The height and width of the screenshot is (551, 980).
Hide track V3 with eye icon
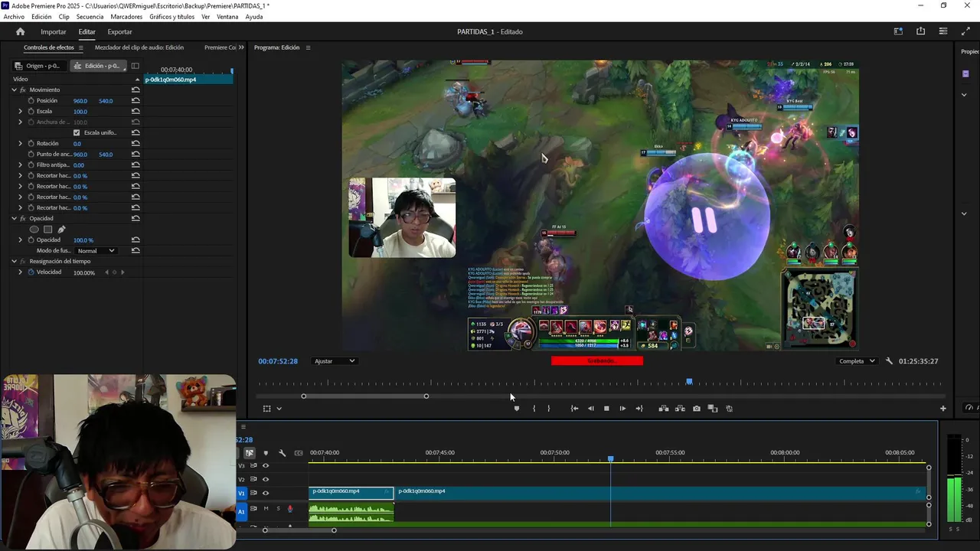(266, 465)
